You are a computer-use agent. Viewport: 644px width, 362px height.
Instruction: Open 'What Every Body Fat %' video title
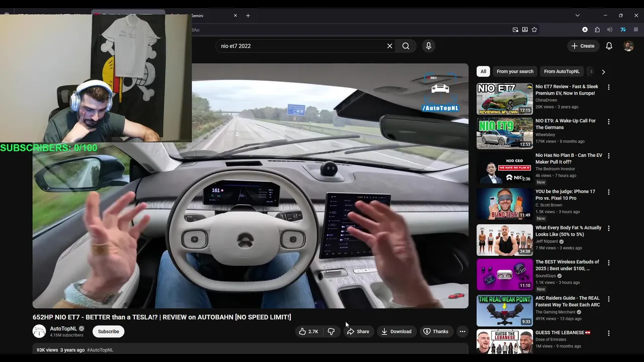[568, 231]
